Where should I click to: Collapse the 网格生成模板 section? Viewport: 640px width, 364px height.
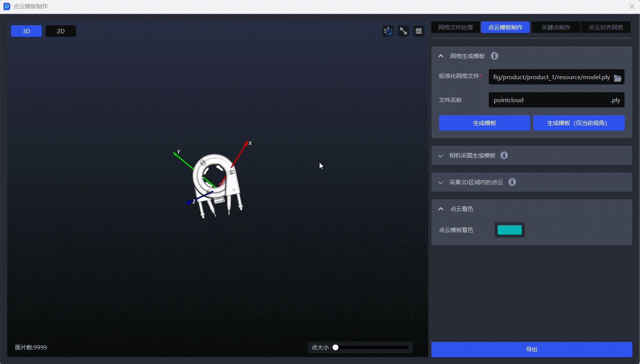click(441, 56)
